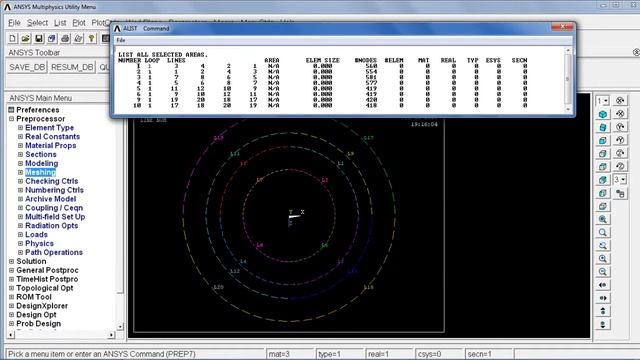Expand the General Postproc node
This screenshot has width=640, height=360.
point(11,270)
